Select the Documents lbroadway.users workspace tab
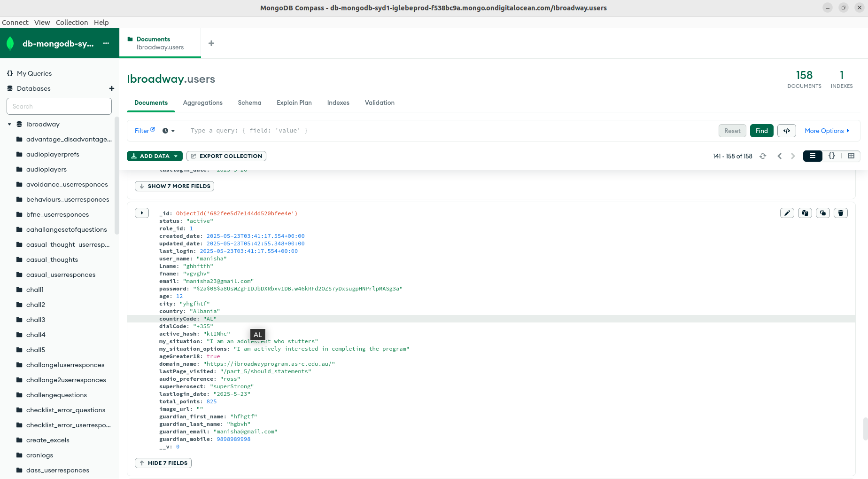This screenshot has width=868, height=479. click(x=160, y=43)
